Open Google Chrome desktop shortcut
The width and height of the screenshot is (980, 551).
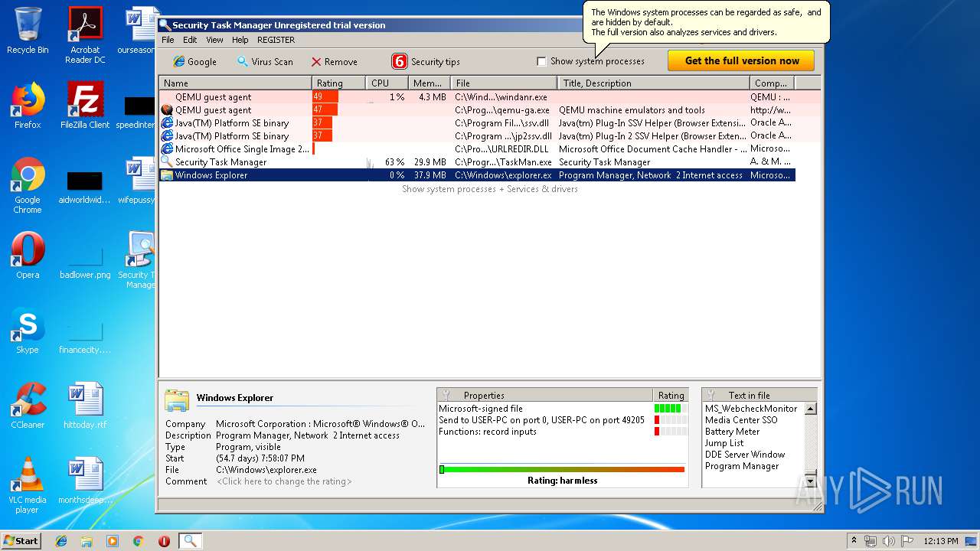[x=28, y=186]
